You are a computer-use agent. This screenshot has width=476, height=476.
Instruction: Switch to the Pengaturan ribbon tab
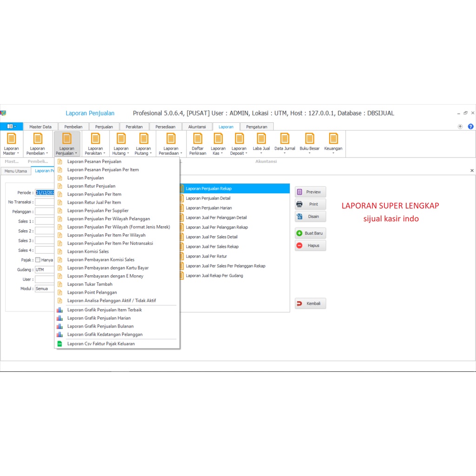point(257,126)
